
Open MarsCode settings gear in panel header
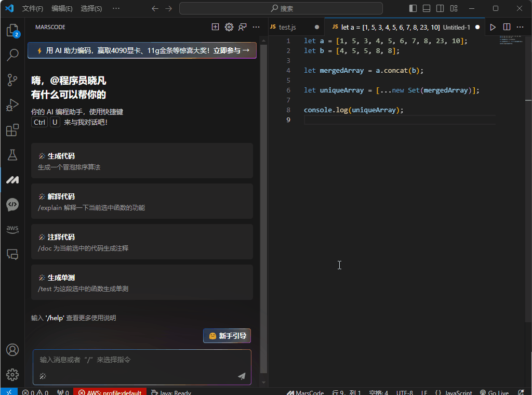click(229, 27)
